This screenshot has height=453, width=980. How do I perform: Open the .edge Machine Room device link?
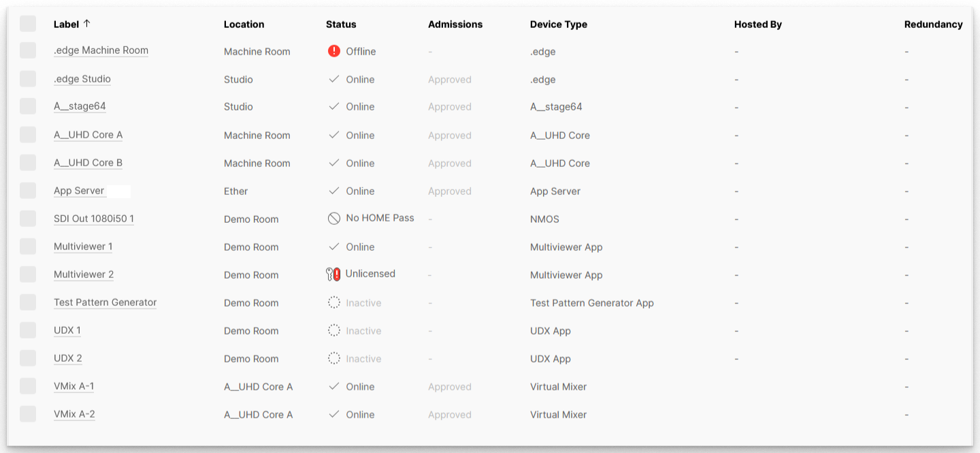101,50
